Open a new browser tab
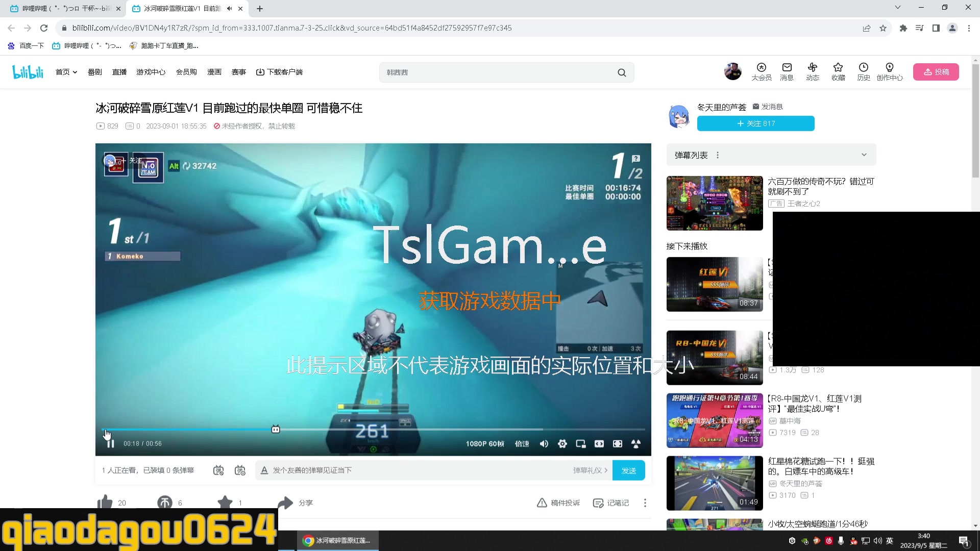 click(260, 9)
